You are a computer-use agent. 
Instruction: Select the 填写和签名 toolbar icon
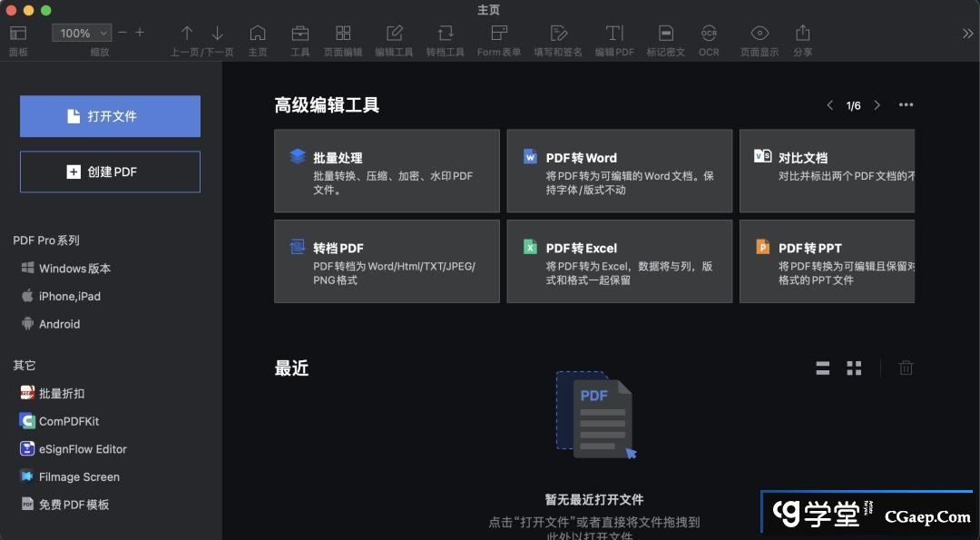[558, 34]
